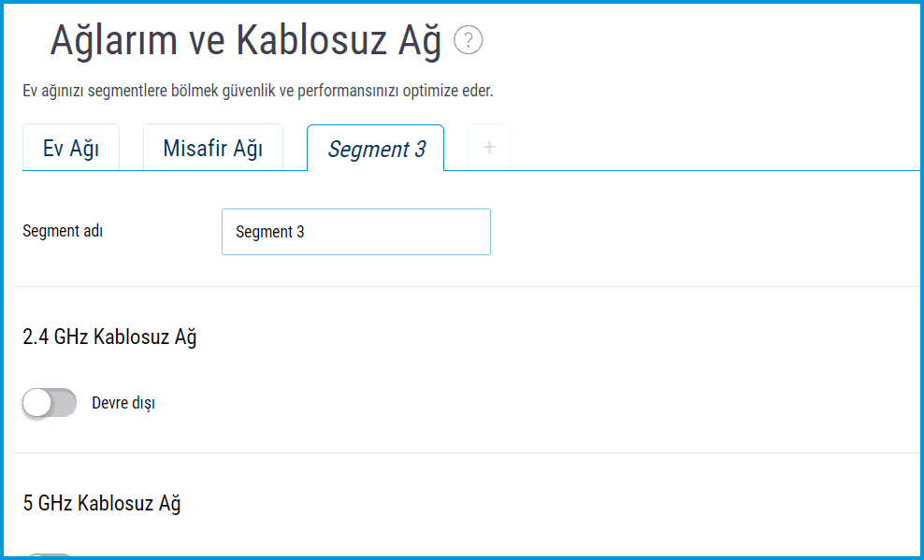The height and width of the screenshot is (560, 924).
Task: Click the Segment adı field label
Action: coord(63,231)
